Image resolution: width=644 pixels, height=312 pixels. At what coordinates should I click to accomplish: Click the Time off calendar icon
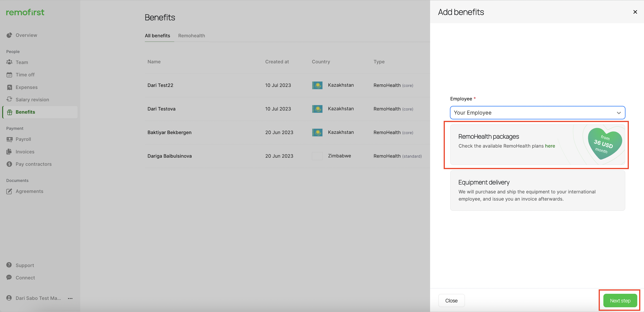pyautogui.click(x=9, y=75)
